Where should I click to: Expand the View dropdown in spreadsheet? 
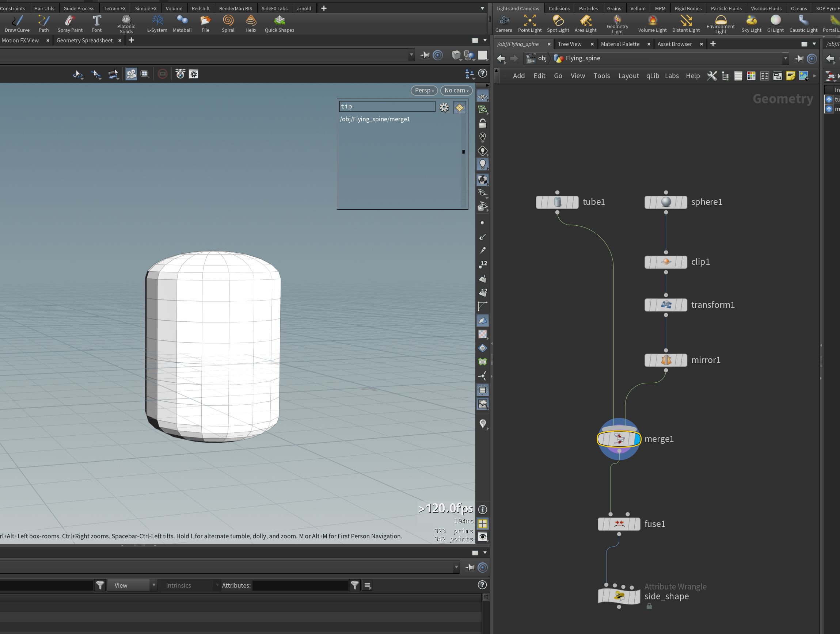coord(132,585)
